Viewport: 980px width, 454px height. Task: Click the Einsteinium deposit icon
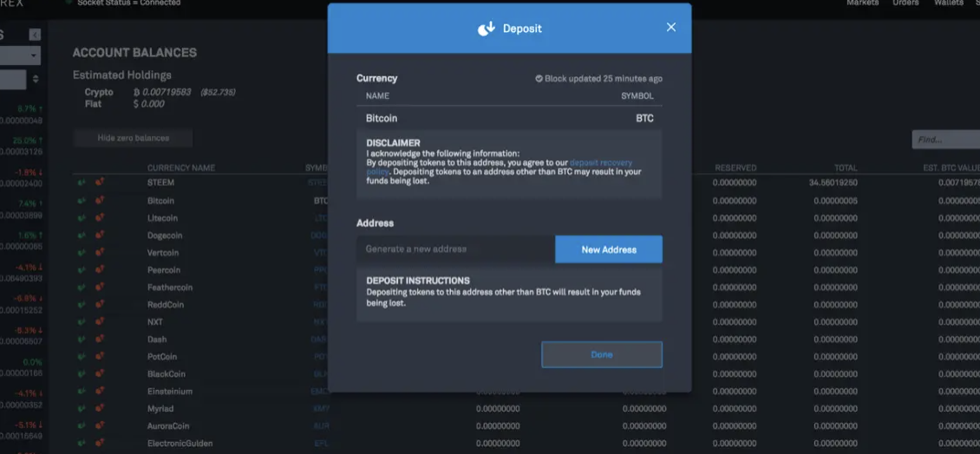pyautogui.click(x=82, y=392)
